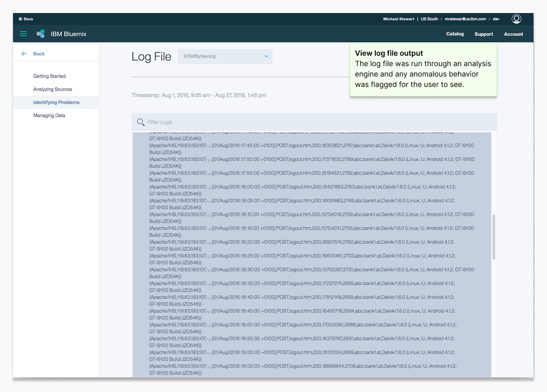This screenshot has height=392, width=547.
Task: Open Managing Data section
Action: click(x=49, y=116)
